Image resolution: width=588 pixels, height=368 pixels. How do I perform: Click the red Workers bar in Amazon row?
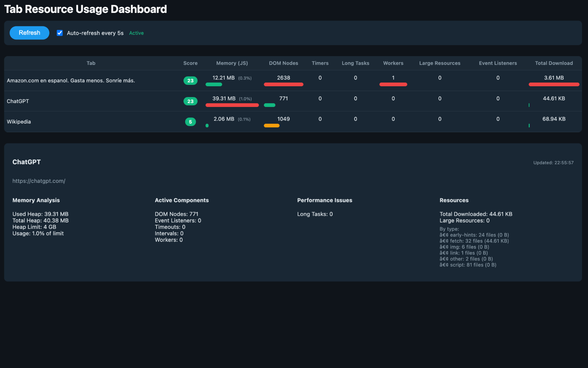pos(393,85)
